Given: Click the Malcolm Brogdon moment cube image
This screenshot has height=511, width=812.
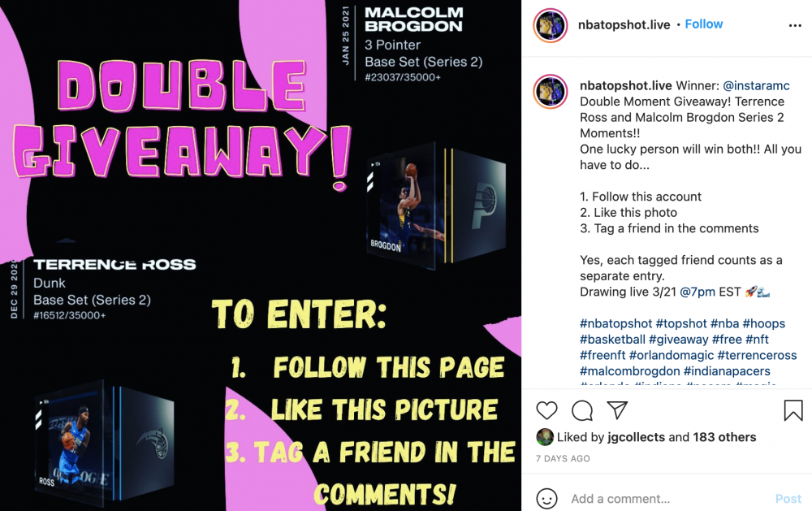Looking at the screenshot, I should (x=435, y=206).
